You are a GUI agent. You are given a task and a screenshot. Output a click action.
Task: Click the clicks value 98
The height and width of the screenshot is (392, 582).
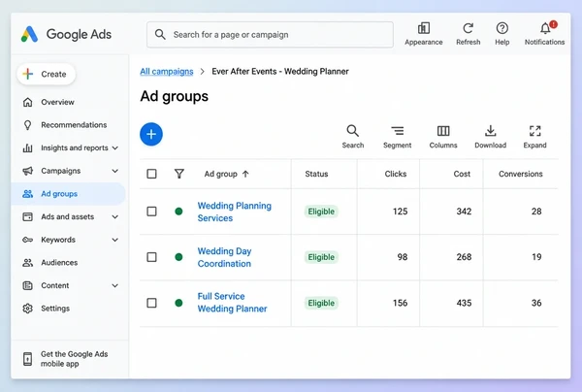coord(403,257)
